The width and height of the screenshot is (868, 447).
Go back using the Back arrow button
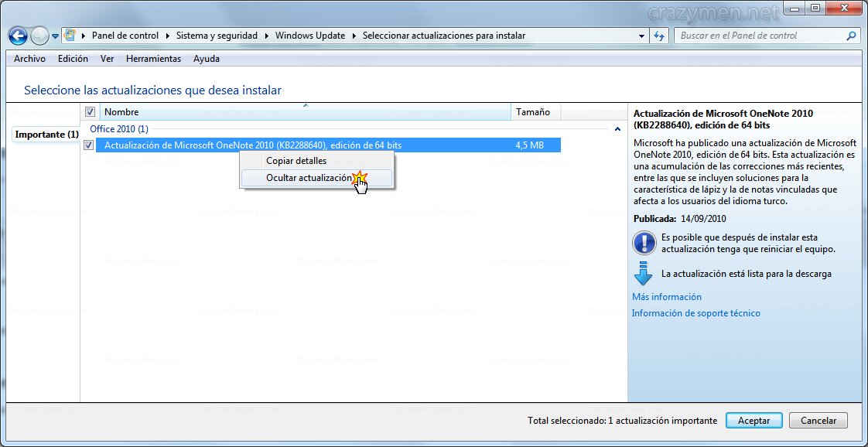click(x=18, y=36)
